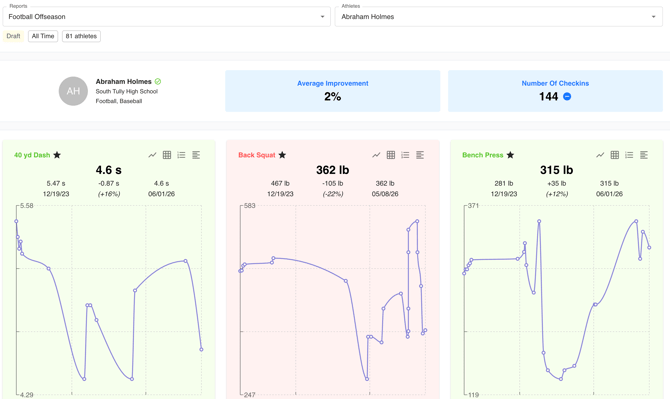Select the bar summary icon on Back Squat card
Image resolution: width=670 pixels, height=399 pixels.
point(420,155)
